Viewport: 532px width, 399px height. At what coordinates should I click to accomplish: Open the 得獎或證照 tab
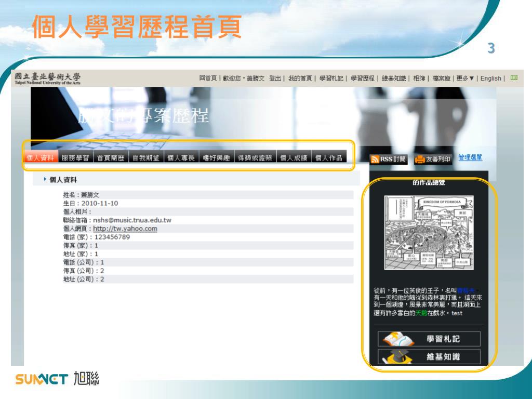tap(255, 158)
